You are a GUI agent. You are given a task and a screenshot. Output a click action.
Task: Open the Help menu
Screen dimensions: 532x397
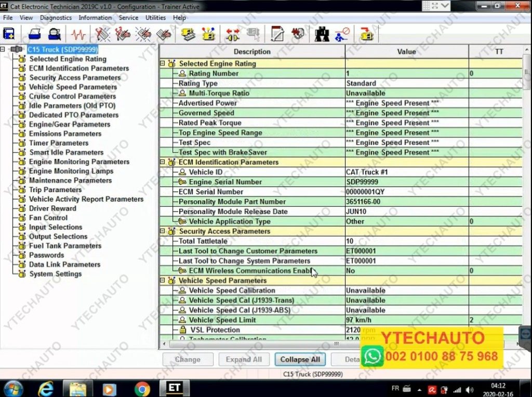[179, 18]
